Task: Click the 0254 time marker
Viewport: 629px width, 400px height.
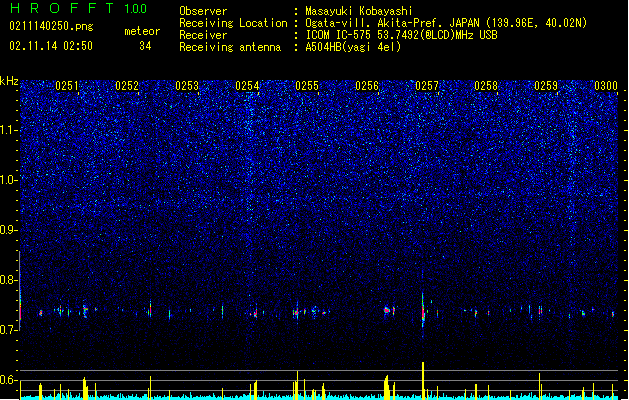Action: pyautogui.click(x=247, y=86)
